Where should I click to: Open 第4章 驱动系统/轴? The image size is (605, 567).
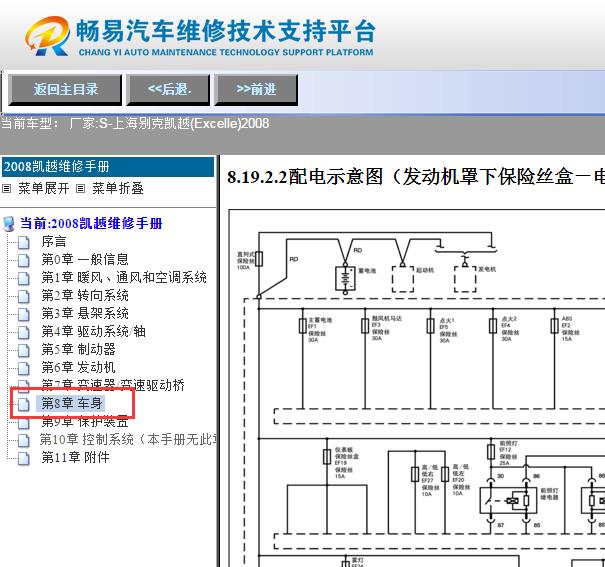tap(93, 331)
